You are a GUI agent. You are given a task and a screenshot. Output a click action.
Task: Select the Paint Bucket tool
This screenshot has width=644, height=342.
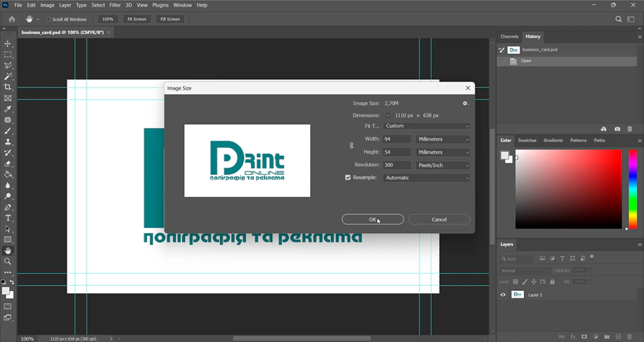point(8,175)
